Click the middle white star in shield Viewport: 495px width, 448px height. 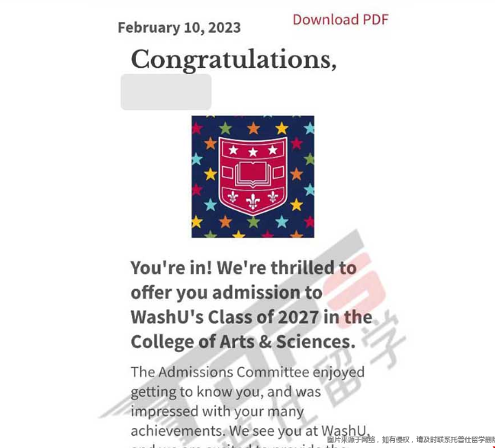[253, 152]
